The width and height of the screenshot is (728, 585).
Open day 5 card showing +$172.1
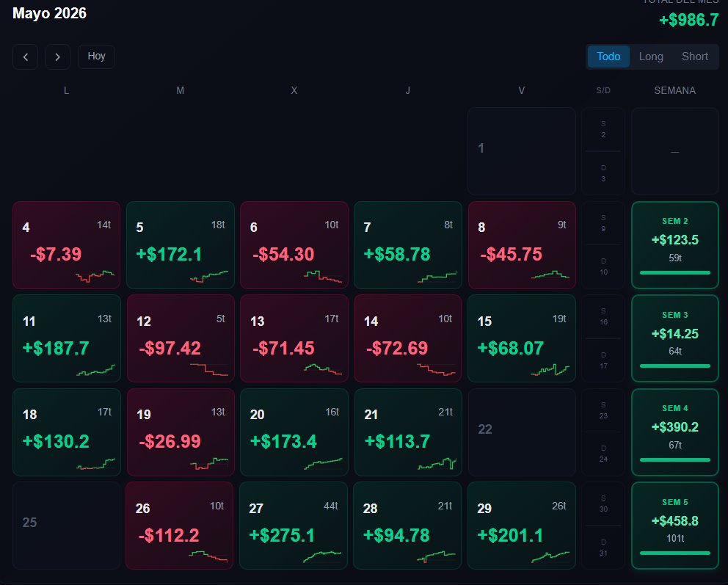pos(180,245)
